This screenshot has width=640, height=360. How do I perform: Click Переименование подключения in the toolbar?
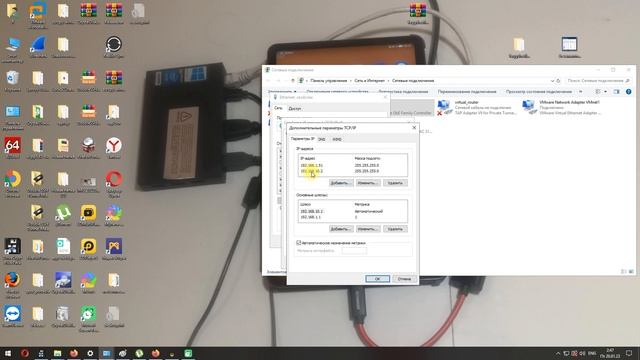(467, 92)
